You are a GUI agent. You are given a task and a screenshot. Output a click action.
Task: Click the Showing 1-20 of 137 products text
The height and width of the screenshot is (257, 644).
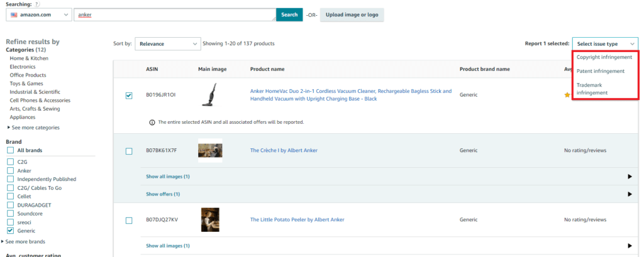point(238,43)
